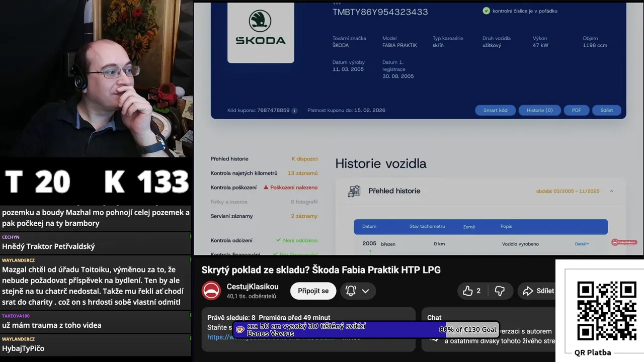Screen dimensions: 644x362
Task: Dislike the video with thumbs down
Action: pyautogui.click(x=500, y=291)
